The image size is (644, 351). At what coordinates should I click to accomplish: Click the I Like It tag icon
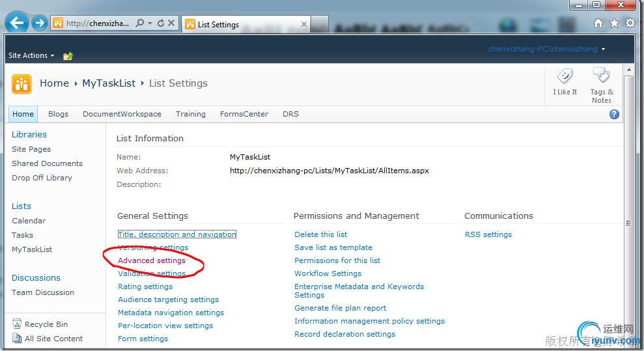point(565,77)
